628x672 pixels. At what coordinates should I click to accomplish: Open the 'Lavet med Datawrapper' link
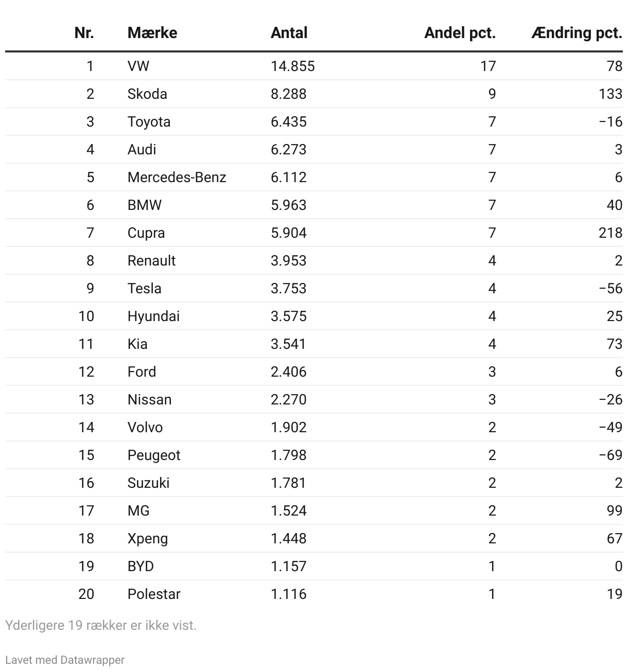[65, 660]
